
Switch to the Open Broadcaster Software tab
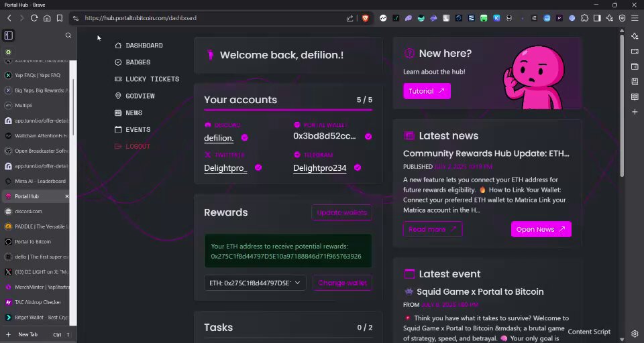point(36,151)
